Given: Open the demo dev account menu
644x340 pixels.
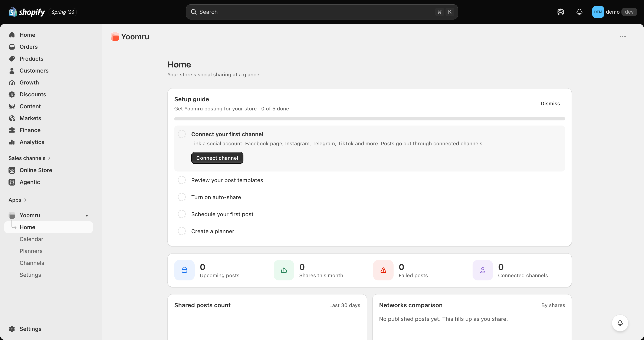Looking at the screenshot, I should 614,12.
